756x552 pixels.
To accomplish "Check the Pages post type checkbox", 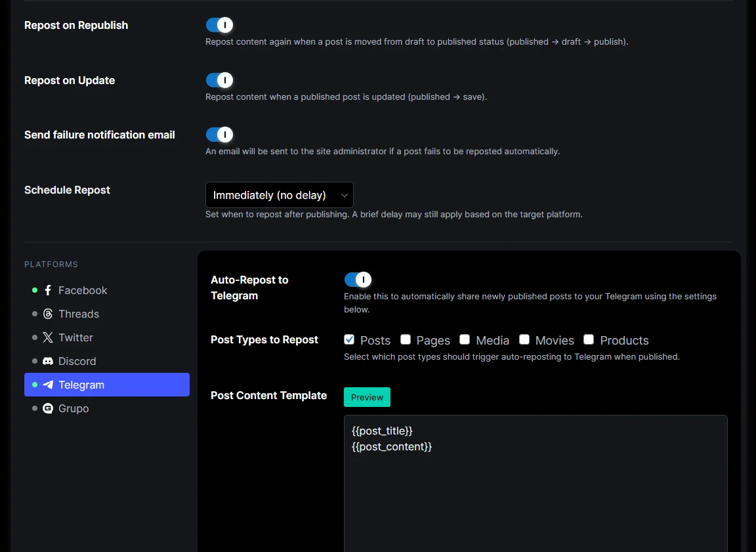I will point(406,339).
